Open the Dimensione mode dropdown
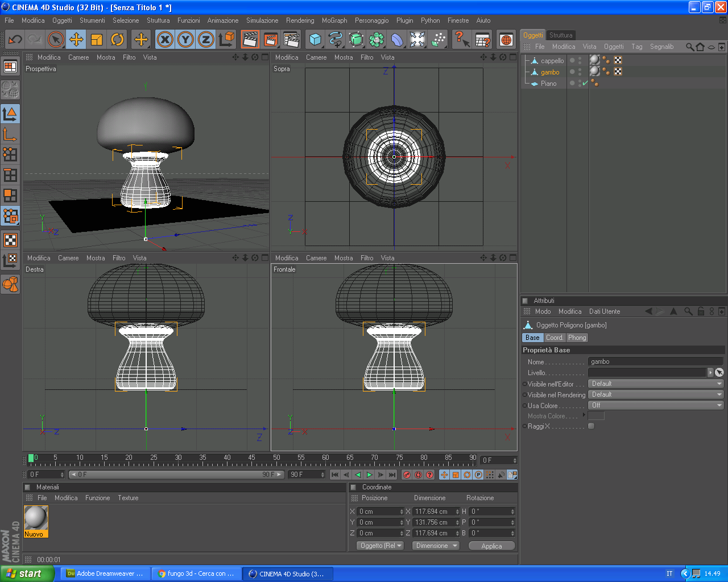 point(436,546)
